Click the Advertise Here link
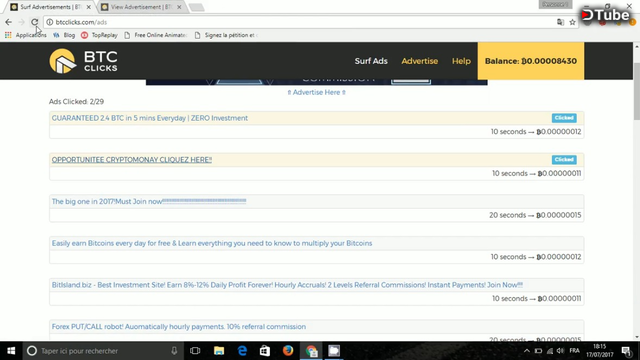This screenshot has height=360, width=640. tap(316, 92)
